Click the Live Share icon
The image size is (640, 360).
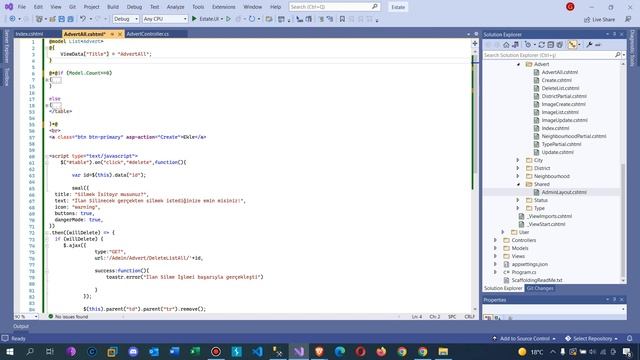(x=587, y=20)
